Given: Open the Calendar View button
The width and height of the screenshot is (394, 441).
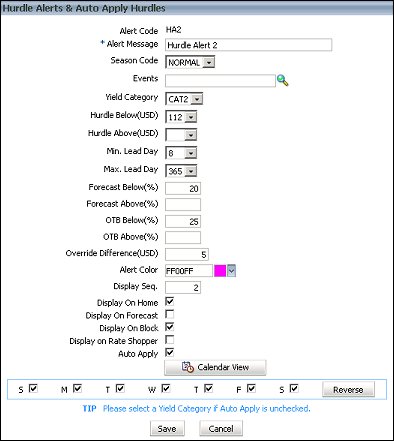Looking at the screenshot, I should click(215, 367).
